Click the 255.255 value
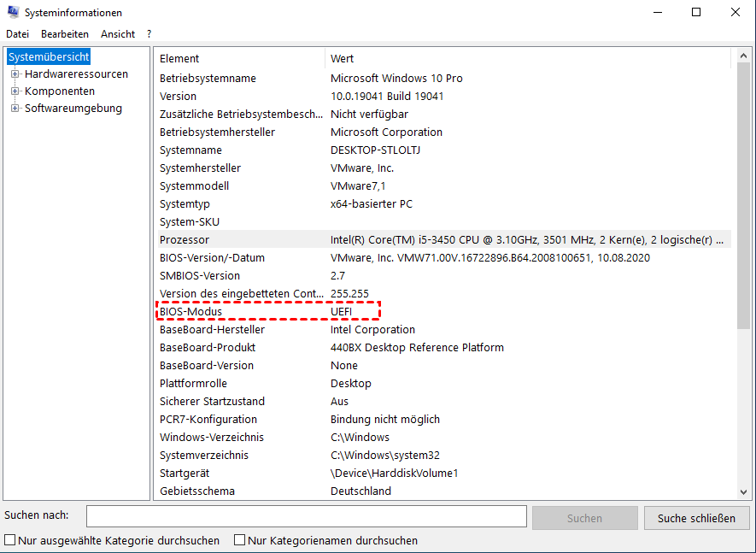 tap(349, 294)
